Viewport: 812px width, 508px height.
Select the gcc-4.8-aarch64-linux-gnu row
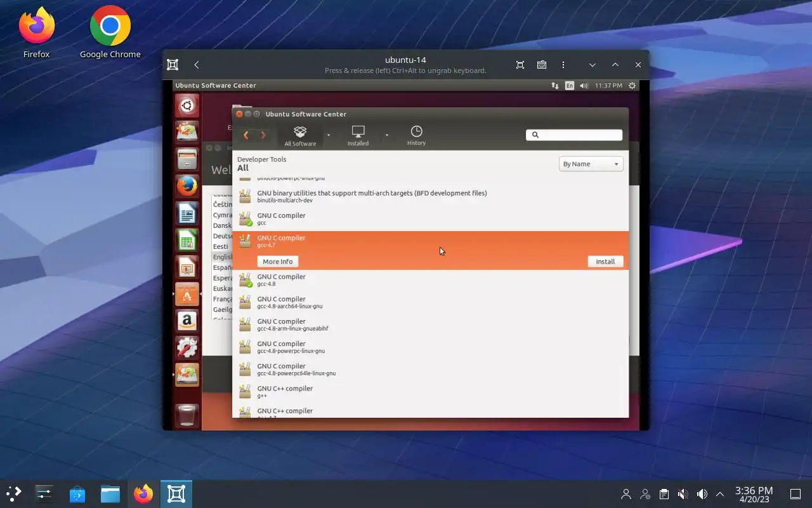tap(430, 302)
